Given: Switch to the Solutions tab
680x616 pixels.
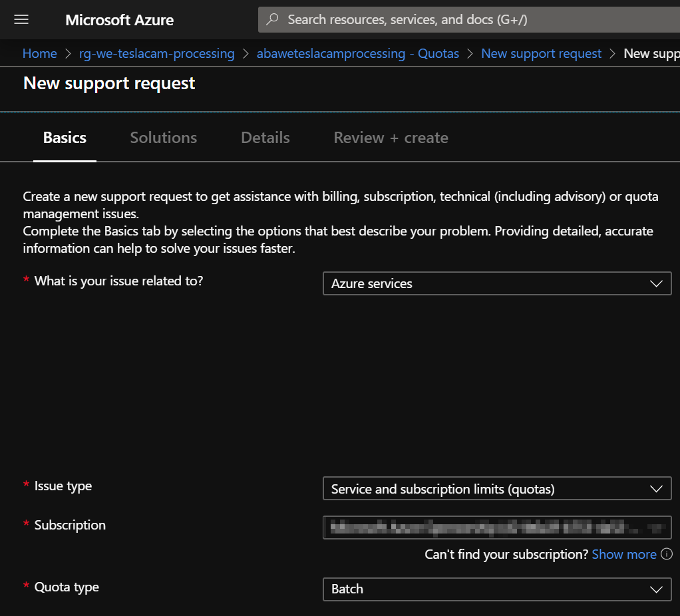Looking at the screenshot, I should pyautogui.click(x=164, y=138).
